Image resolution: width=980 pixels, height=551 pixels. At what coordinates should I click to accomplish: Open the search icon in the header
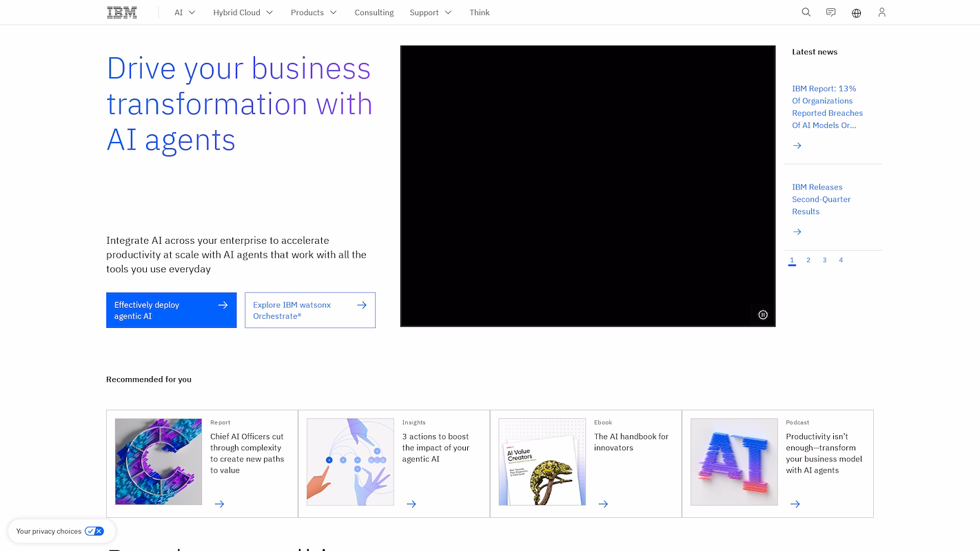[806, 12]
